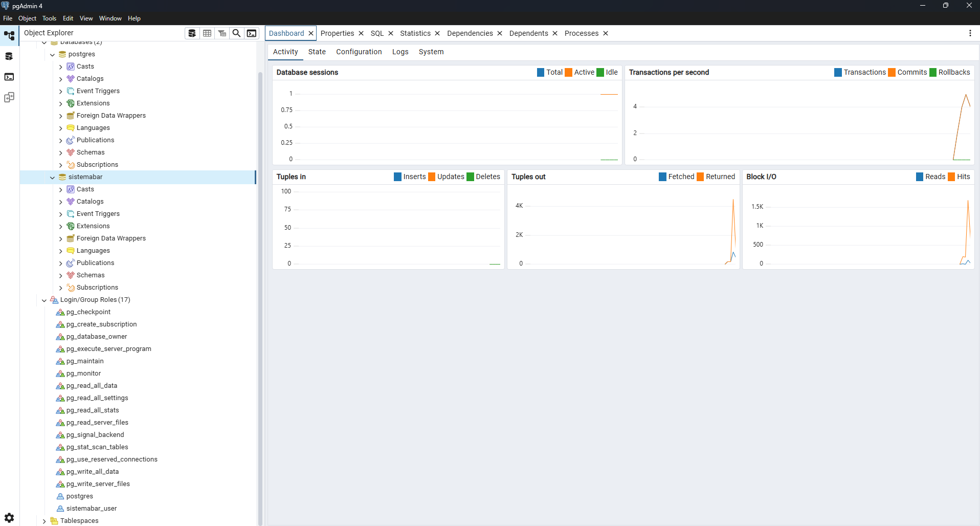Image resolution: width=980 pixels, height=526 pixels.
Task: Click Languages icon under postgres
Action: click(x=71, y=128)
